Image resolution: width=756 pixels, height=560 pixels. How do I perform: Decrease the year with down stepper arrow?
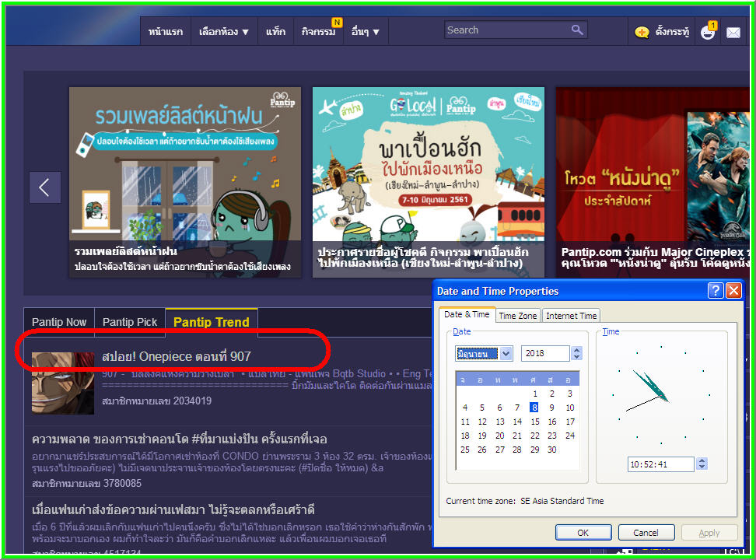pyautogui.click(x=576, y=357)
